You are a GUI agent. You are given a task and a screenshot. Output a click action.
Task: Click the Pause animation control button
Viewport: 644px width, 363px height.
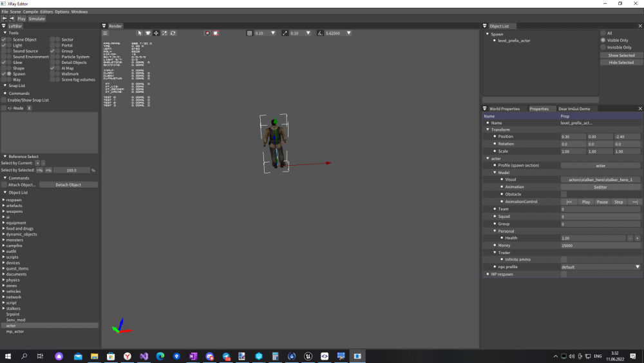coord(602,202)
